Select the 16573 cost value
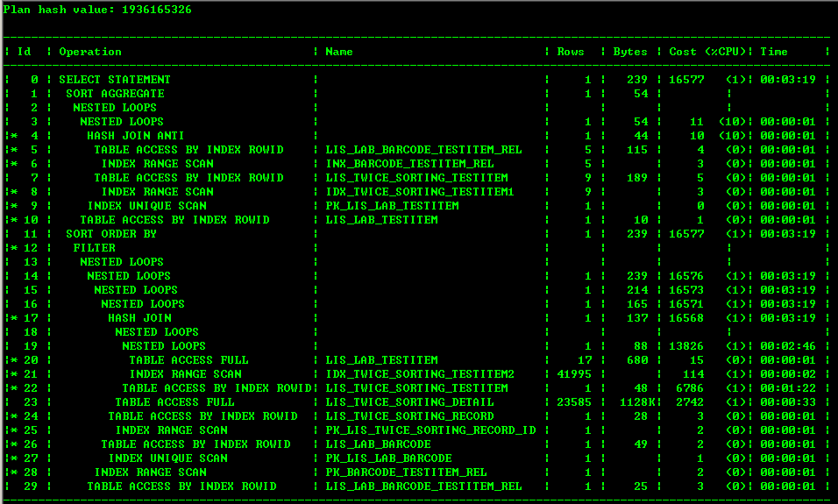 pos(686,289)
